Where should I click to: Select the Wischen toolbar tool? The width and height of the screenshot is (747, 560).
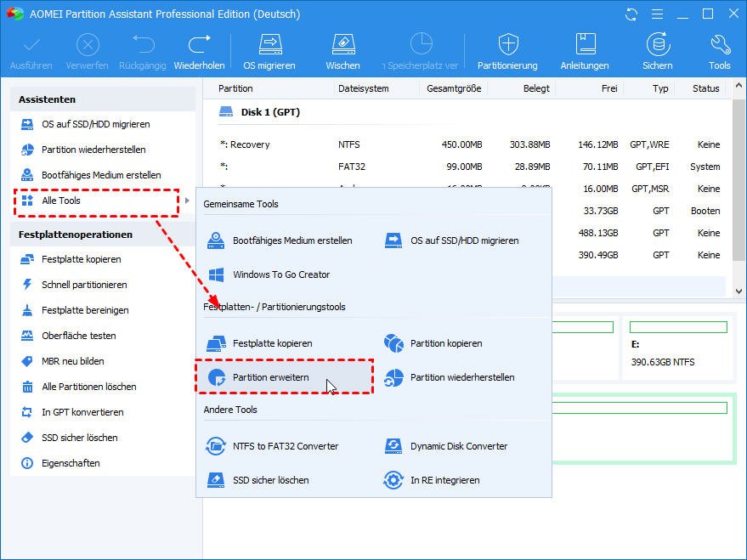tap(342, 52)
